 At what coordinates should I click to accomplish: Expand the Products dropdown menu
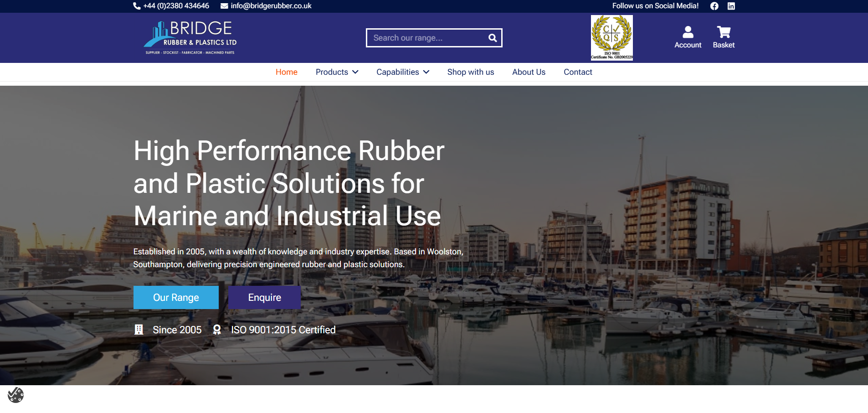click(337, 72)
